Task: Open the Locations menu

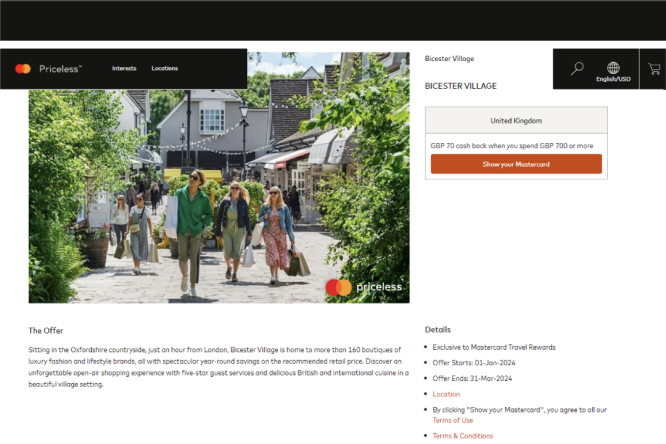Action: 165,68
